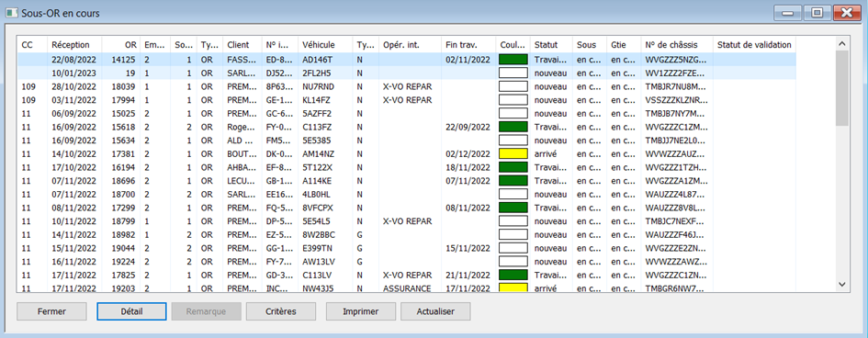
Task: Select vehicle AD146T
Action: click(x=317, y=59)
